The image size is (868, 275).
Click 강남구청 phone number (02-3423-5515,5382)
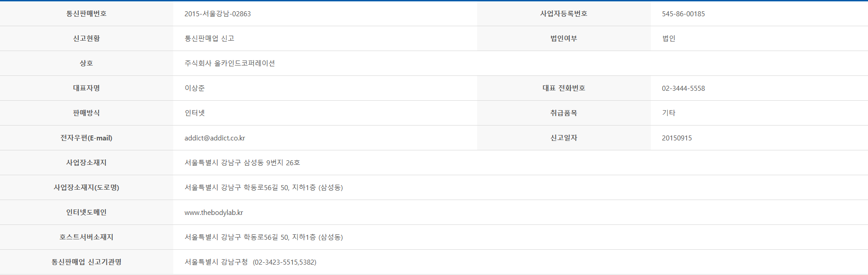pos(285,262)
